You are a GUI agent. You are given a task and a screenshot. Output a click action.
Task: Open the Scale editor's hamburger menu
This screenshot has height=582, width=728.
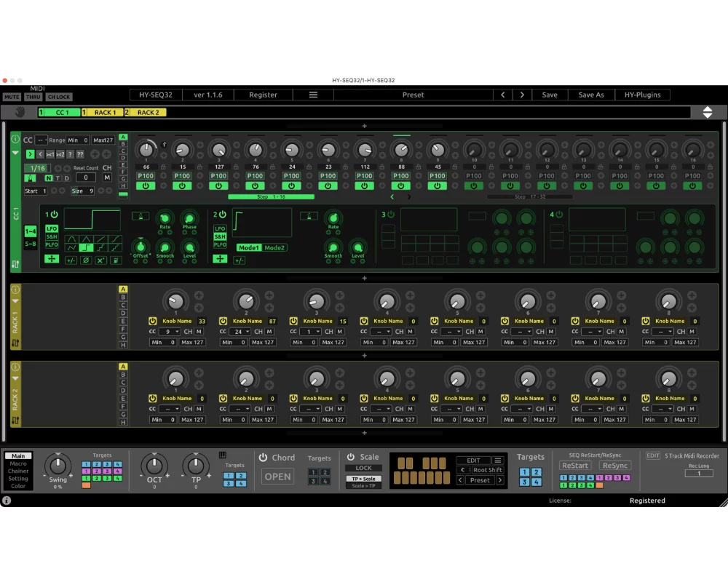498,461
